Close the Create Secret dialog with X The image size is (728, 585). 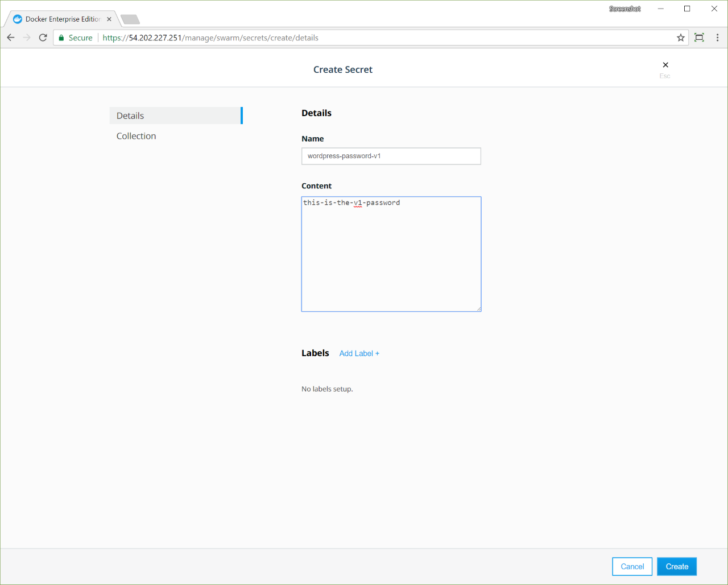pos(665,65)
